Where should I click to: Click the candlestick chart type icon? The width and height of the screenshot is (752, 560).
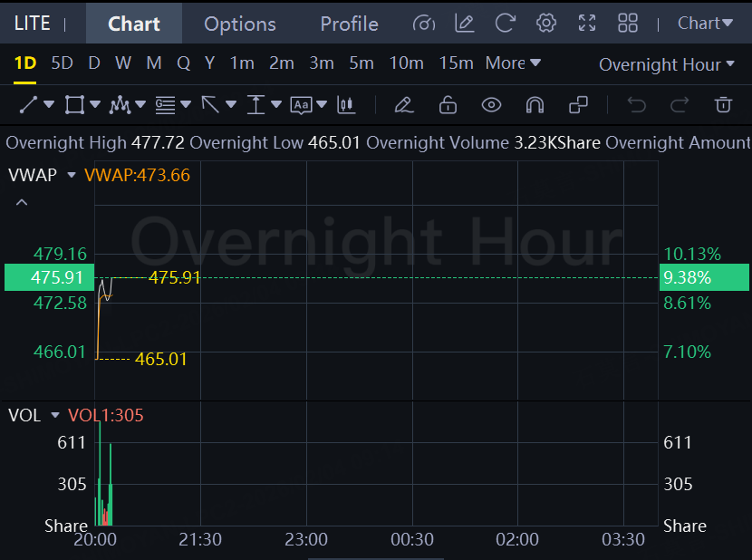point(346,104)
